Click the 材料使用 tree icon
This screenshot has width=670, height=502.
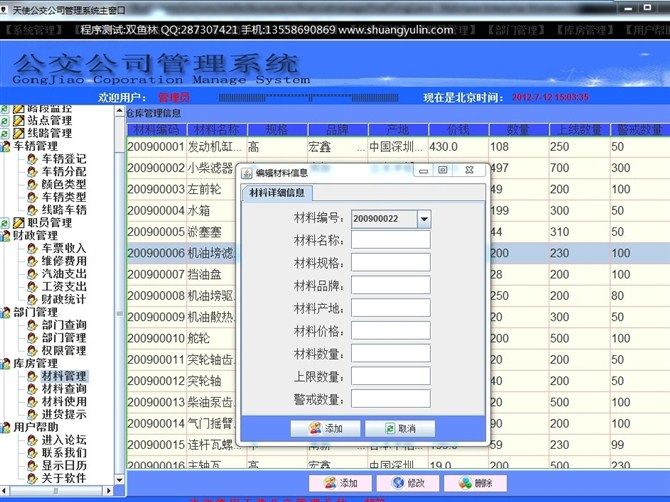coord(32,402)
